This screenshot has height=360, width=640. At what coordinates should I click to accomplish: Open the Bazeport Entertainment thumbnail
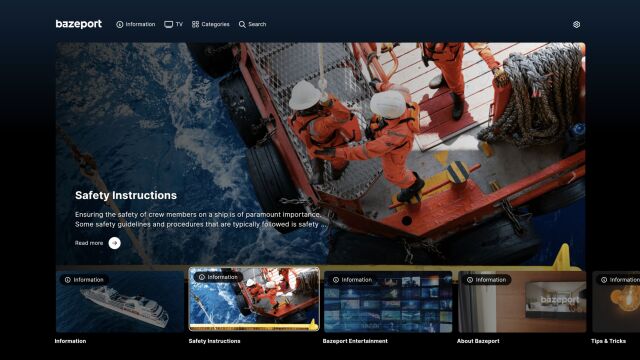click(388, 302)
